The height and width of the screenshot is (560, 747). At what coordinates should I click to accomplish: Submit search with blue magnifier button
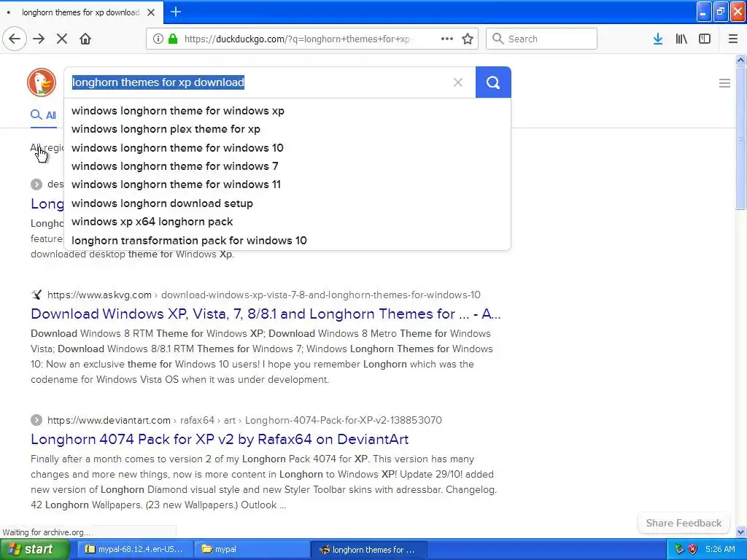(493, 82)
